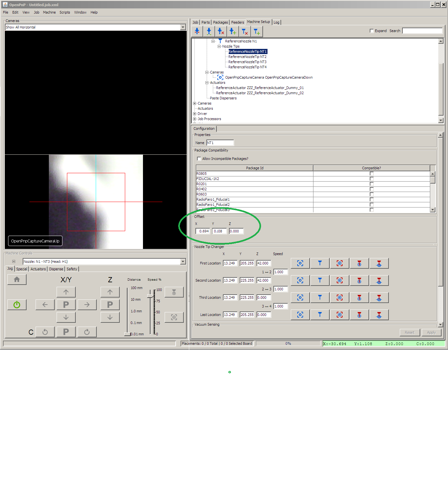Select OpenPnpCaptureCameraDown in tree
The width and height of the screenshot is (448, 482).
click(269, 77)
